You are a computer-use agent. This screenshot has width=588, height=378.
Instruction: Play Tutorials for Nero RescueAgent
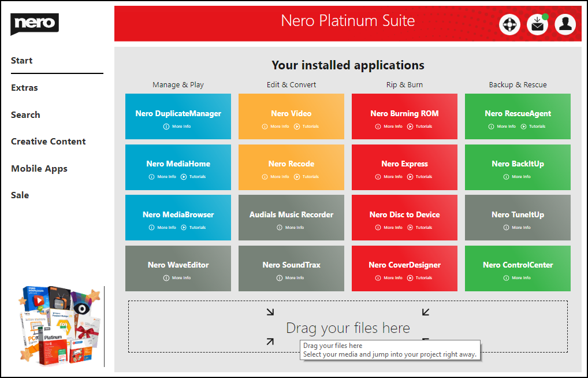point(533,127)
